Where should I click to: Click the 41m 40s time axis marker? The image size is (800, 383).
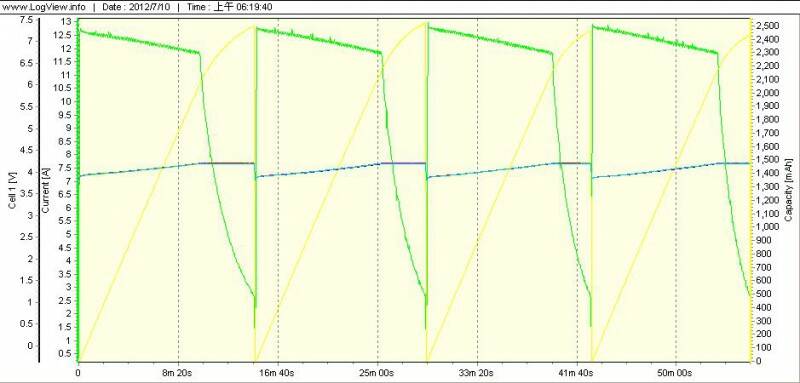[577, 373]
